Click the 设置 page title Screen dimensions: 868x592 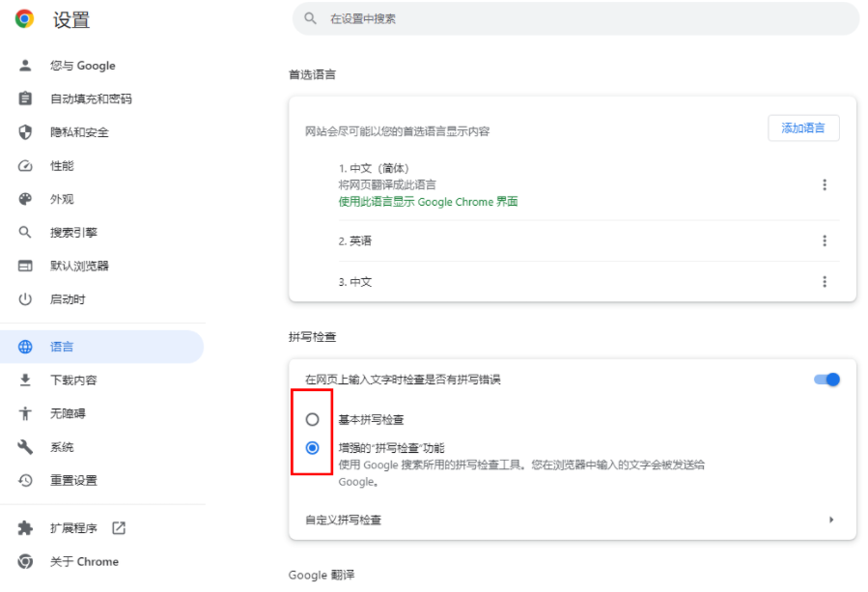coord(70,19)
